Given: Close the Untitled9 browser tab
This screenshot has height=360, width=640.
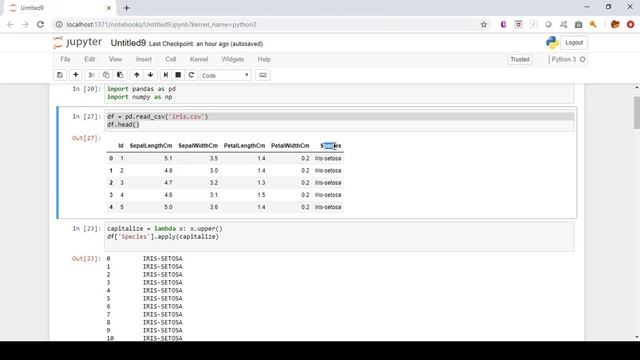Looking at the screenshot, I should click(x=109, y=8).
